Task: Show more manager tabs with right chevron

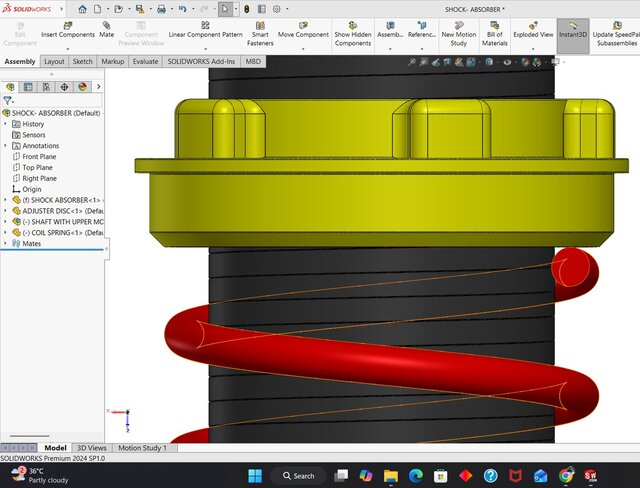Action: (98, 87)
